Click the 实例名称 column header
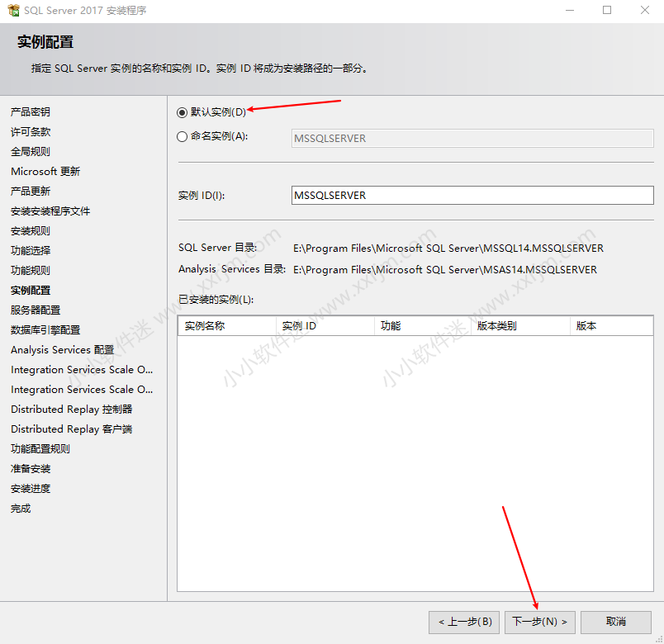This screenshot has height=644, width=664. click(227, 326)
